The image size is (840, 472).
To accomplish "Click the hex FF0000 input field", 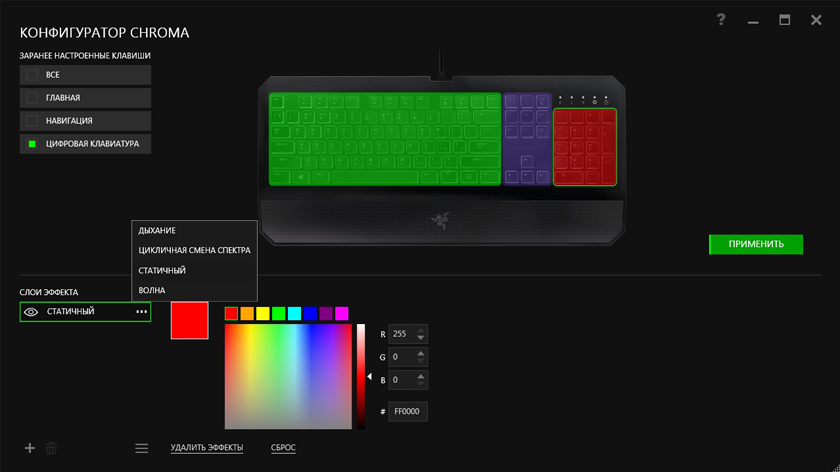I will click(x=408, y=411).
